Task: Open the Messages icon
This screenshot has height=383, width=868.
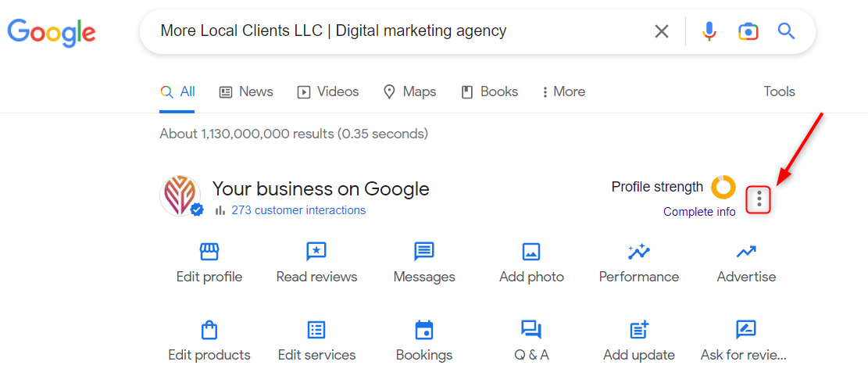Action: click(424, 252)
